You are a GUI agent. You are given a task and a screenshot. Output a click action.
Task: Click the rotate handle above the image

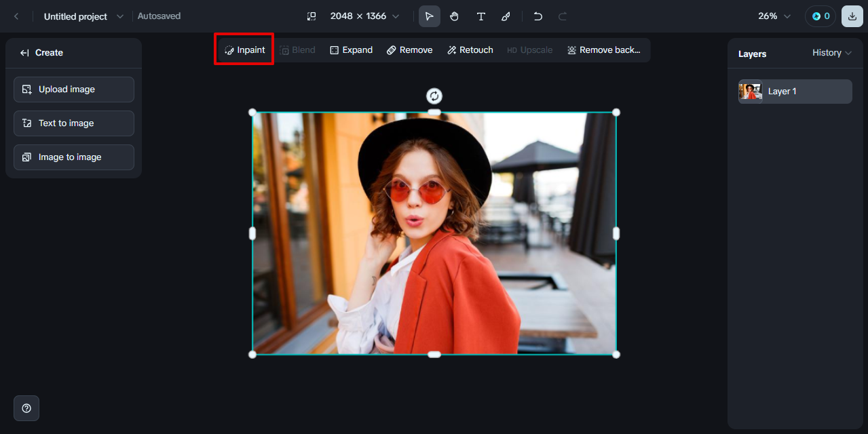pos(434,96)
